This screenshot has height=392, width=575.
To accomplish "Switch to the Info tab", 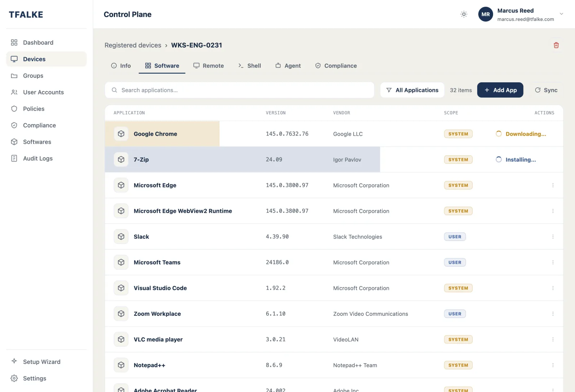I will tap(121, 66).
